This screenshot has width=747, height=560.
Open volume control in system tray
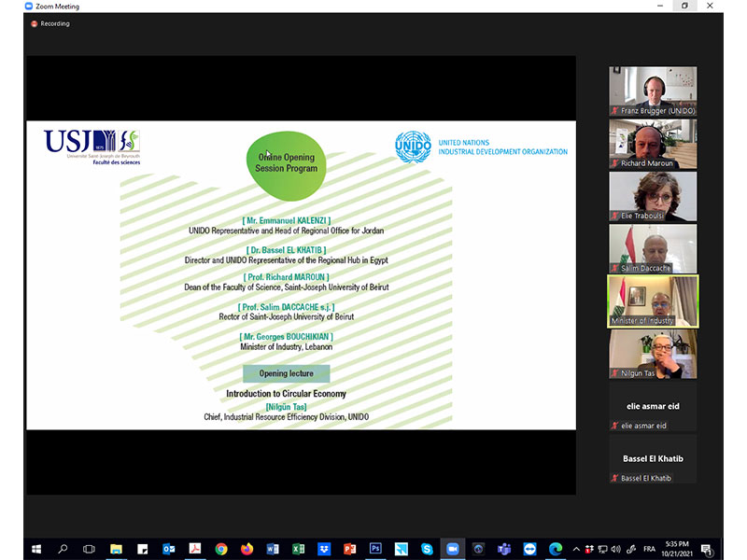616,549
